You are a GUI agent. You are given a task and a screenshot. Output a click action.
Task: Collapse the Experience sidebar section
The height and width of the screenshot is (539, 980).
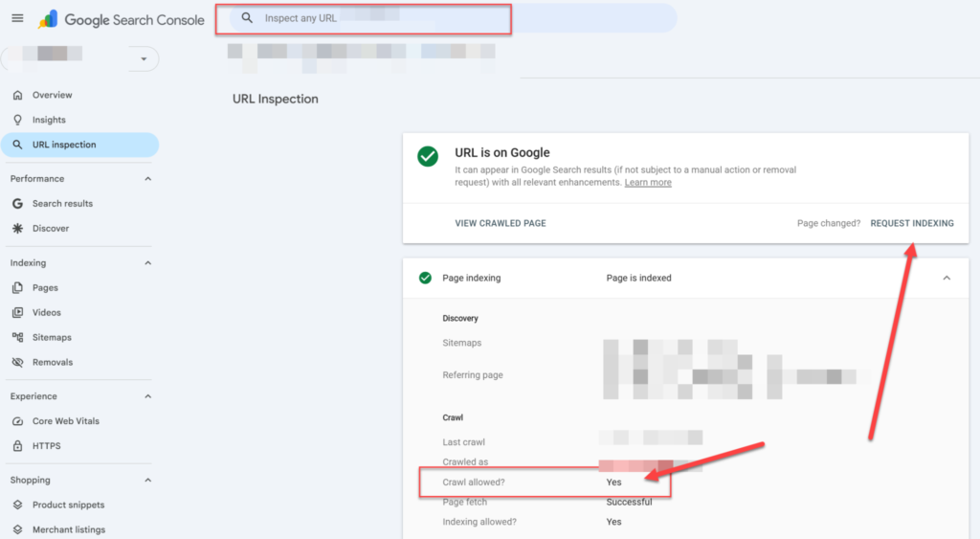pyautogui.click(x=148, y=396)
